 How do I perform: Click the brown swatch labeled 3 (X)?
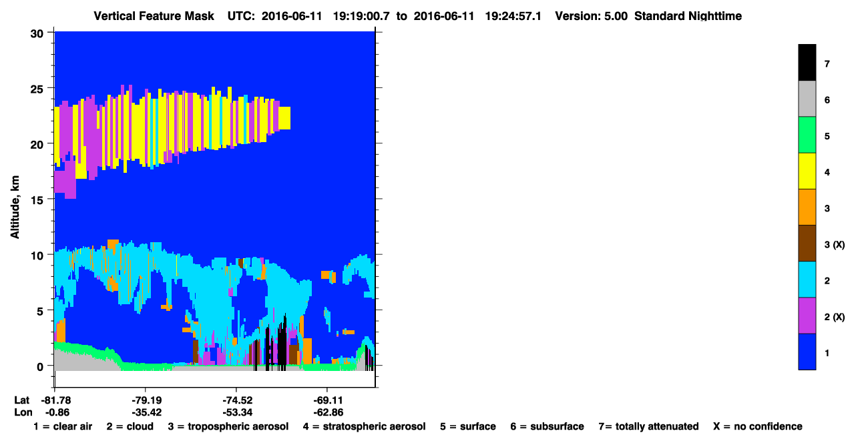pos(807,243)
